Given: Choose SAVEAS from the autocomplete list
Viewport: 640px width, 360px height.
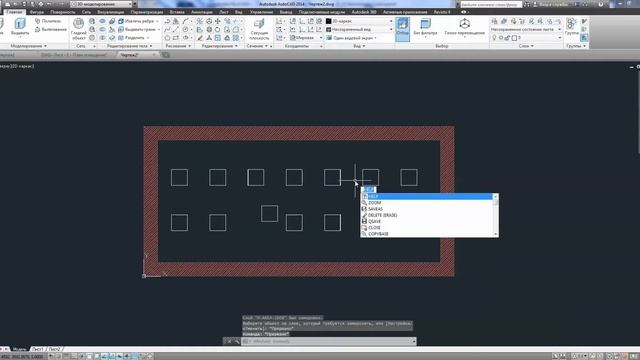Looking at the screenshot, I should [x=427, y=209].
